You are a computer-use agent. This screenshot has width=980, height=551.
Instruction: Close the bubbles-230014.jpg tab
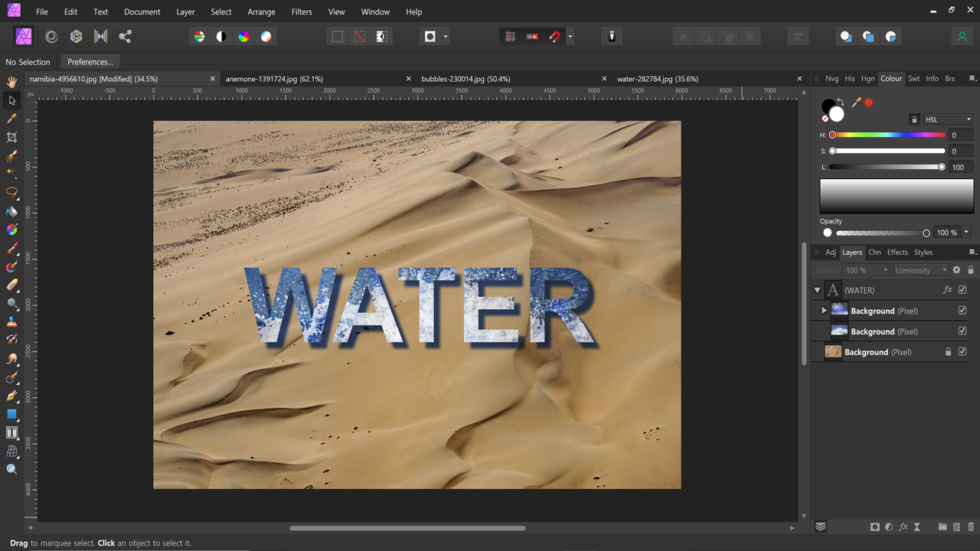(x=604, y=79)
